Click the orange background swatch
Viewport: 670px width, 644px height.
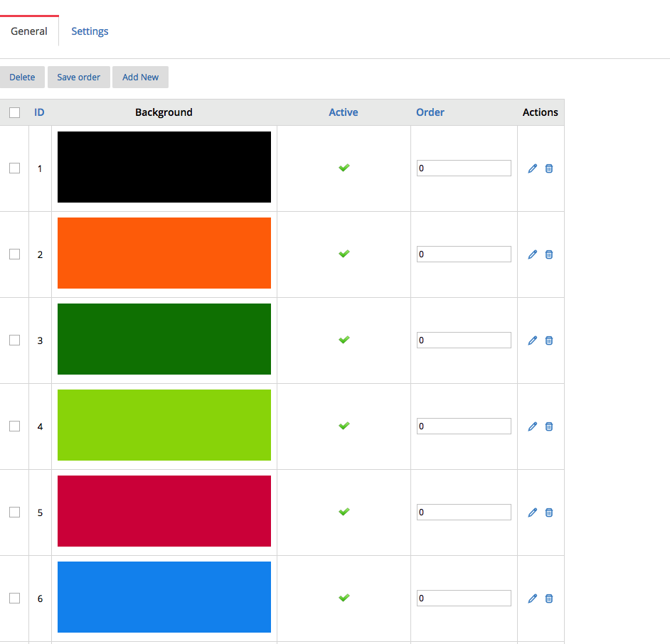(164, 253)
